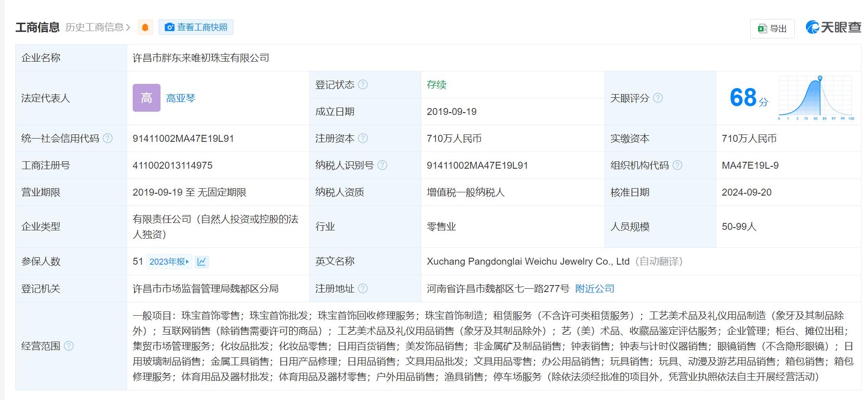This screenshot has height=400, width=868.
Task: Click help icon next to 天眼评分
Action: tap(658, 98)
